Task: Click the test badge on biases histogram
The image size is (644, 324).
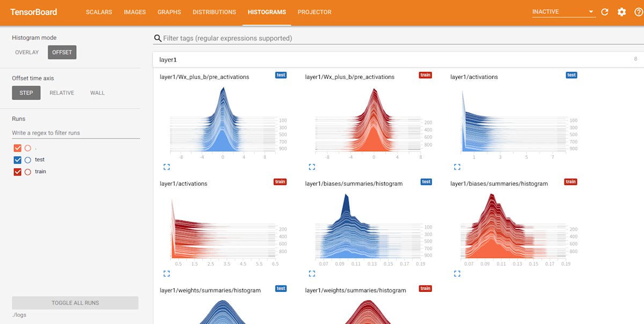Action: pyautogui.click(x=426, y=182)
